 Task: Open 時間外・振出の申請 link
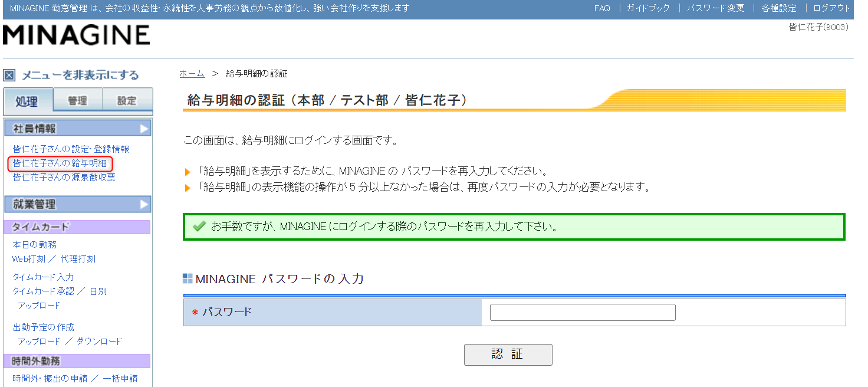point(50,379)
